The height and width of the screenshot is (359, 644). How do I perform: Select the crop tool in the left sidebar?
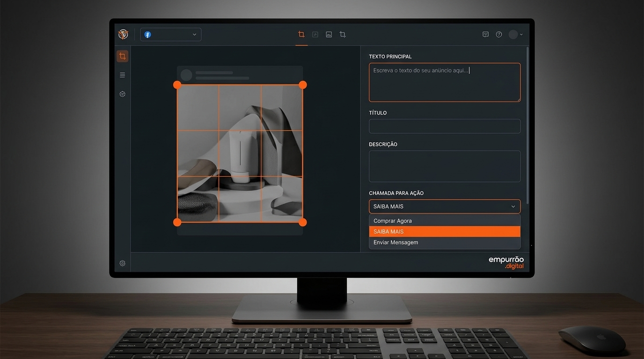click(122, 56)
